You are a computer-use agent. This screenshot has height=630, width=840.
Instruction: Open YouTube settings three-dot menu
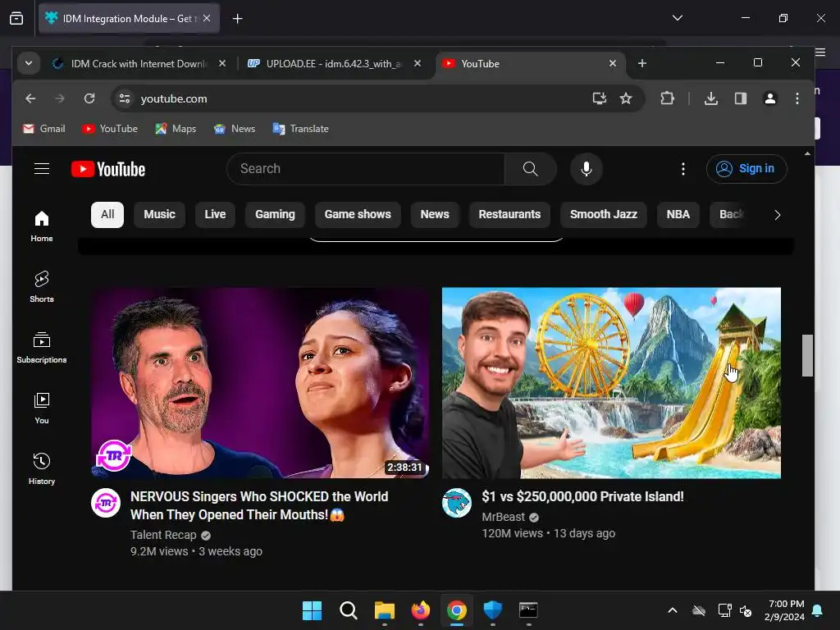point(683,169)
